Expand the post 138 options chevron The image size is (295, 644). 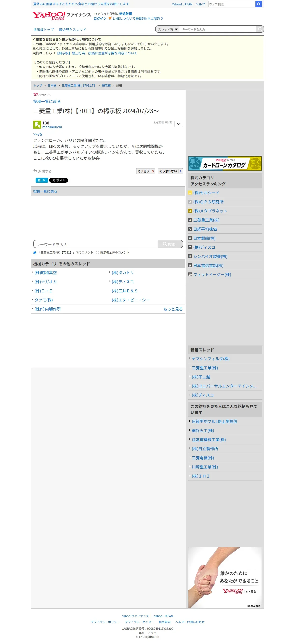pyautogui.click(x=178, y=124)
